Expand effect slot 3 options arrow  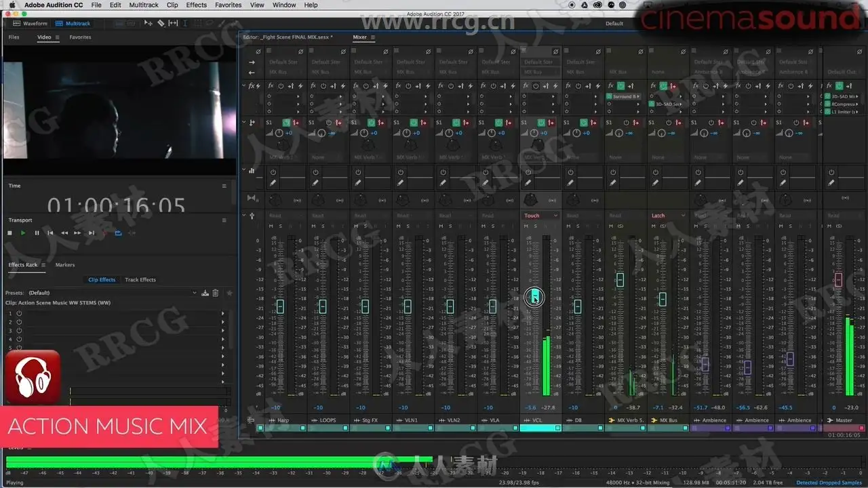223,331
